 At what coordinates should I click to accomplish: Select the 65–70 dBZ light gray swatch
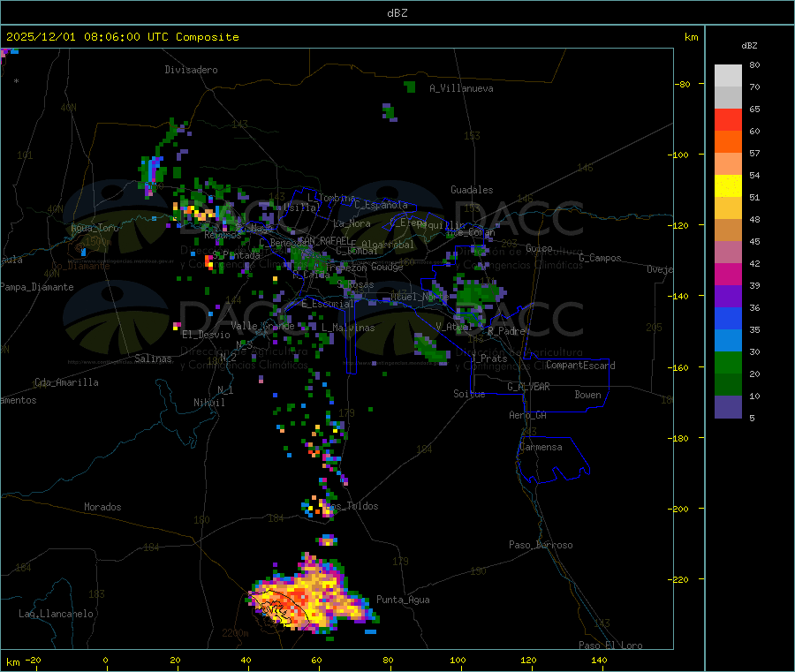tap(728, 97)
